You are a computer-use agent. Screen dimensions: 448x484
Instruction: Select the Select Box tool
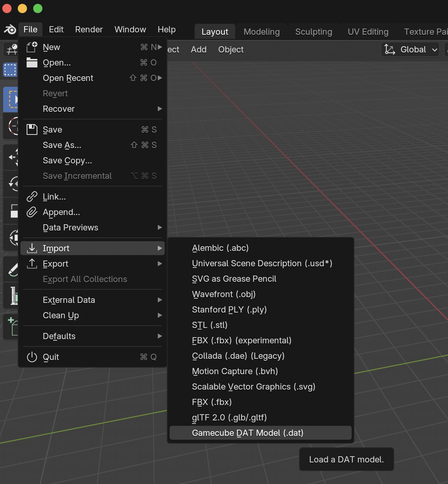[11, 99]
